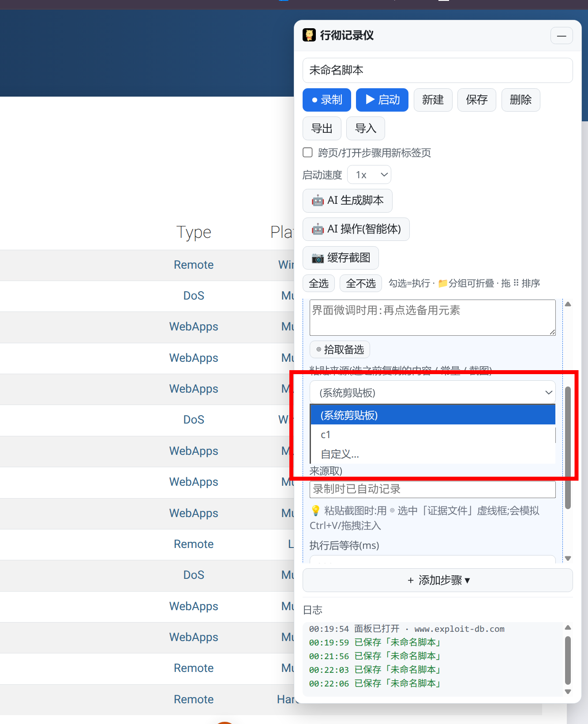Image resolution: width=588 pixels, height=724 pixels.
Task: Save the script using 保存
Action: pos(477,100)
